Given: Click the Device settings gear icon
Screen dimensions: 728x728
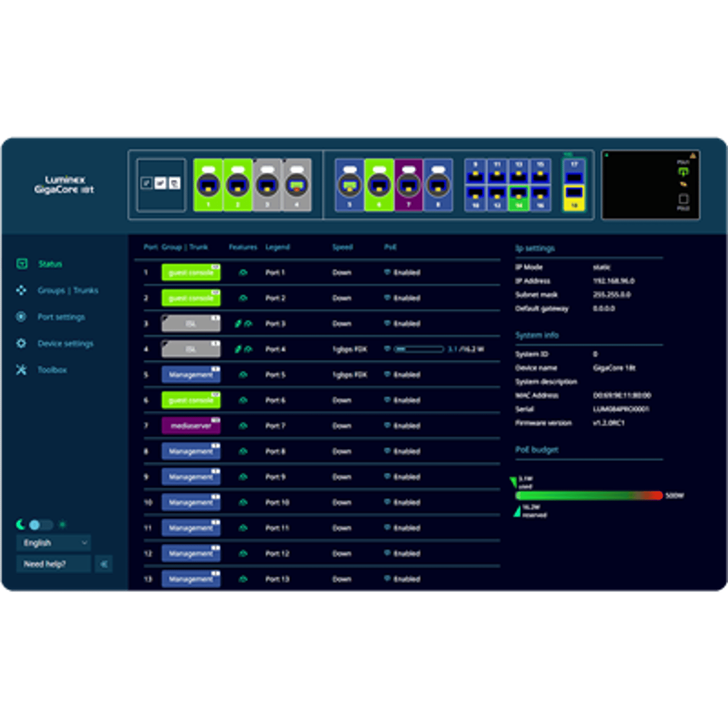Looking at the screenshot, I should tap(21, 344).
